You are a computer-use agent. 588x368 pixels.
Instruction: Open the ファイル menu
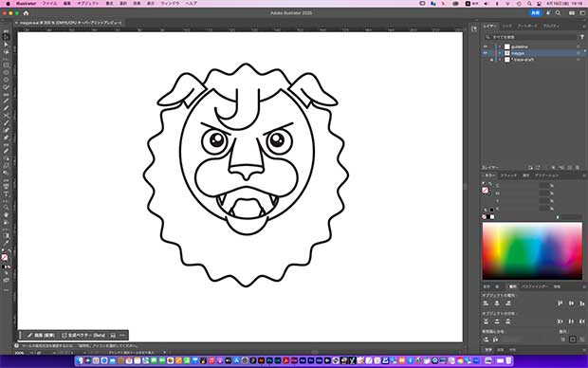point(49,4)
